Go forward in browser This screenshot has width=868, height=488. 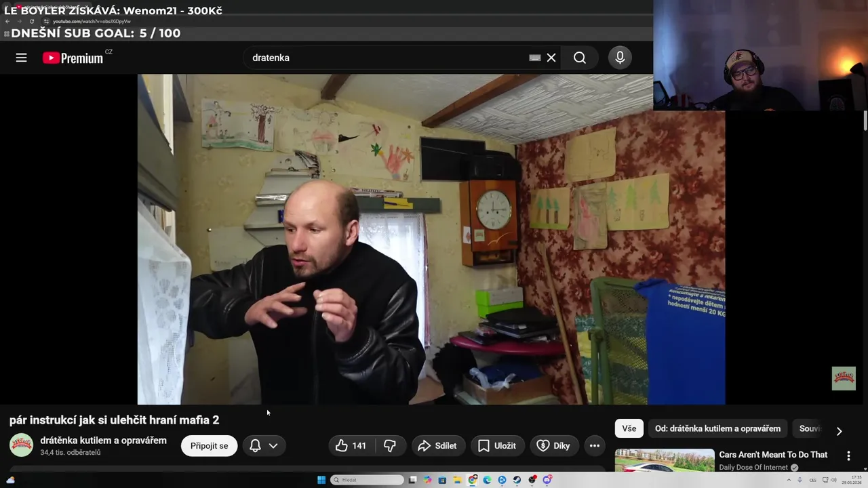19,22
